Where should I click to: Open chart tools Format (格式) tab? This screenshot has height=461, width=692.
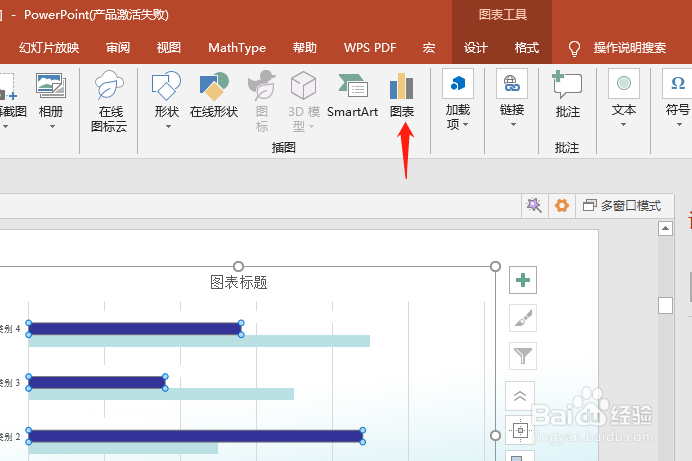coord(527,48)
